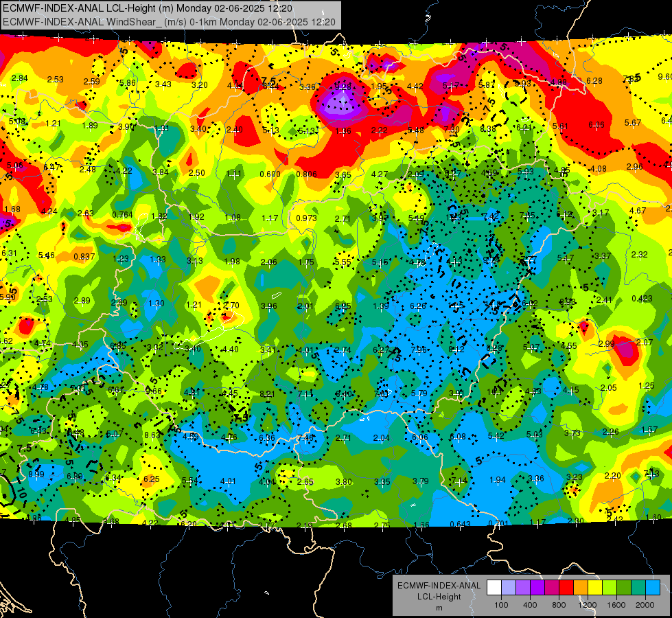
Task: Click the wind shear value 4.67
Action: click(x=638, y=211)
